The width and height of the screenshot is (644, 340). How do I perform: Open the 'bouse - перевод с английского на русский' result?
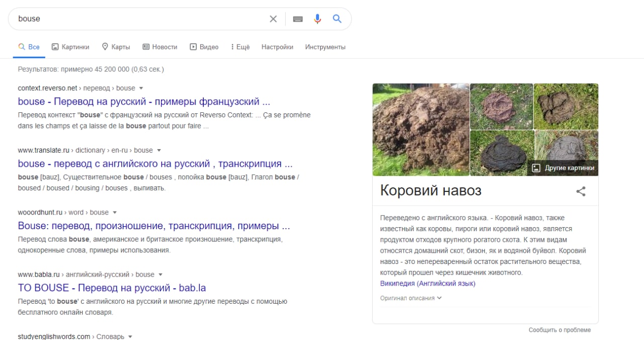click(155, 164)
